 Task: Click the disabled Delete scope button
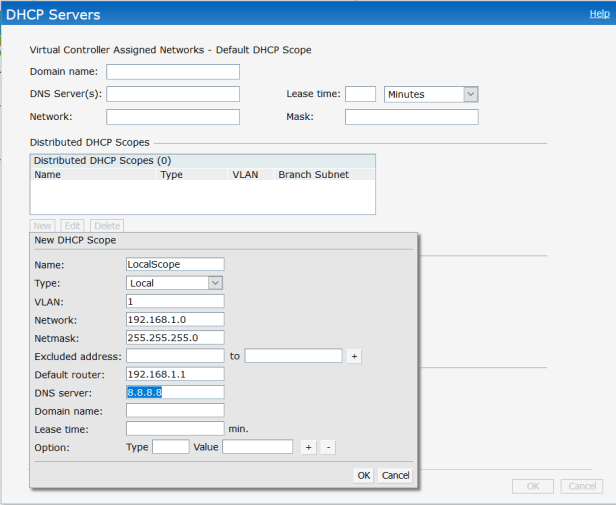pyautogui.click(x=107, y=226)
